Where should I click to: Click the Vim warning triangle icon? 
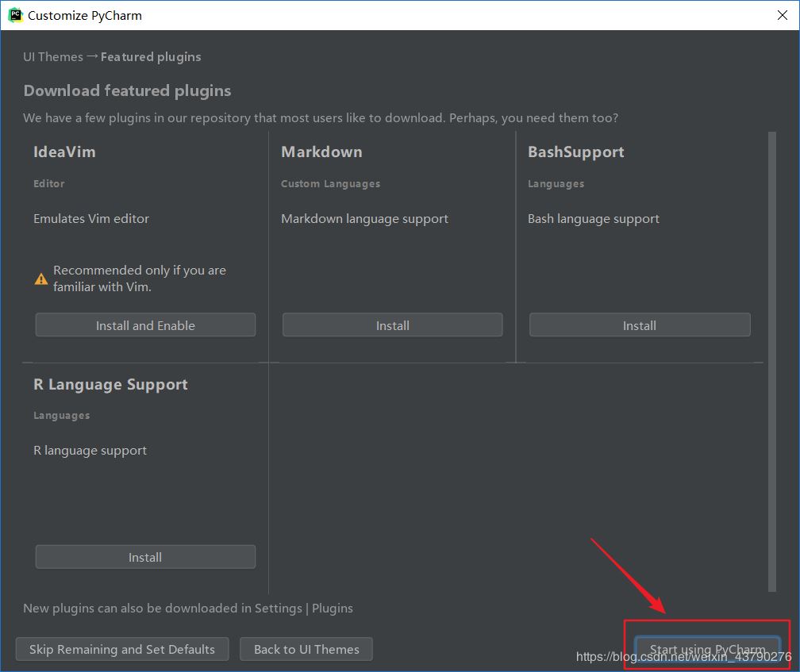pos(41,278)
